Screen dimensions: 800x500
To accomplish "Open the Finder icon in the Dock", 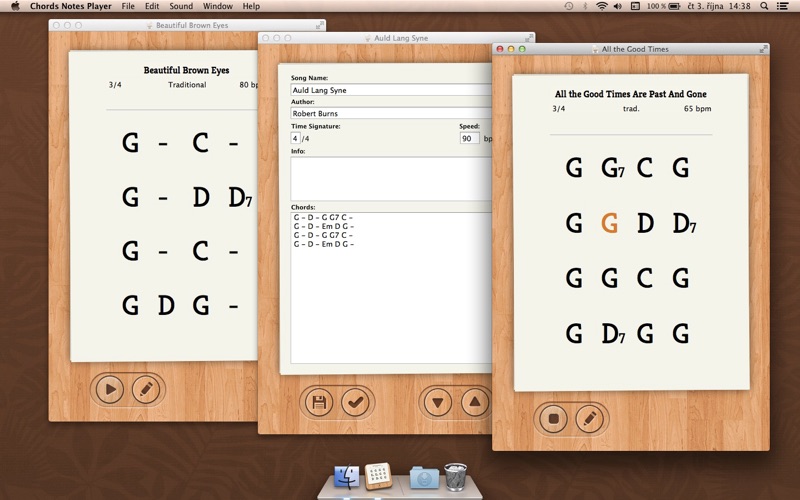I will [x=347, y=476].
